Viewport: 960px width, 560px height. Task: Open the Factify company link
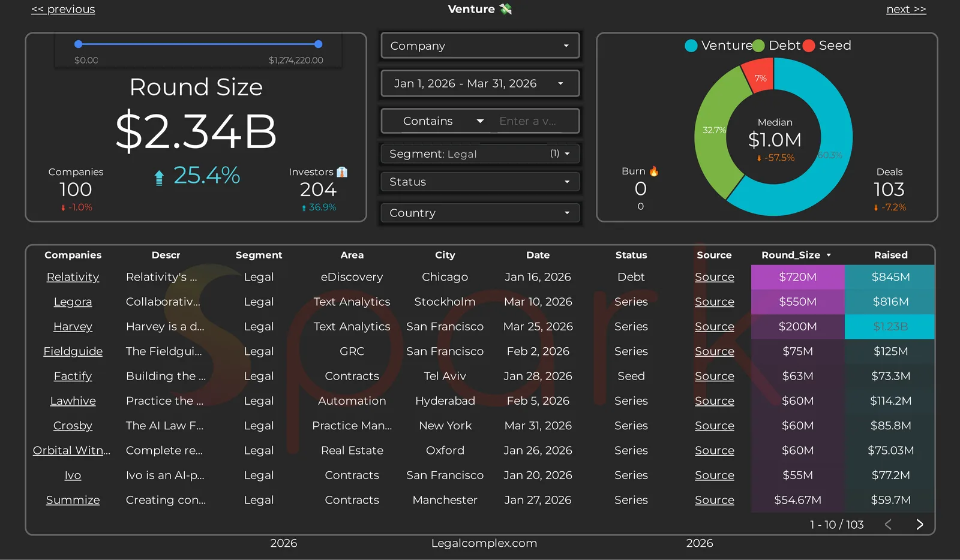(x=73, y=376)
